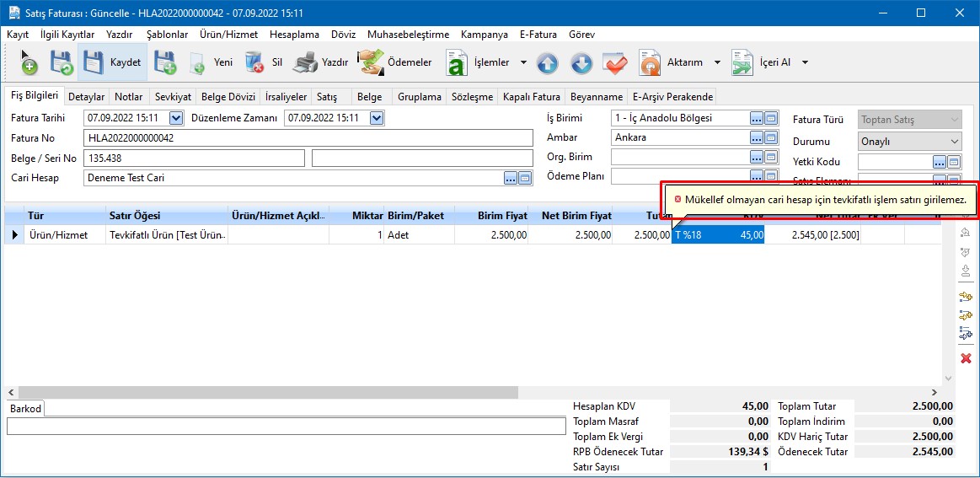The width and height of the screenshot is (980, 478).
Task: Click the save and new icon
Action: 164,62
